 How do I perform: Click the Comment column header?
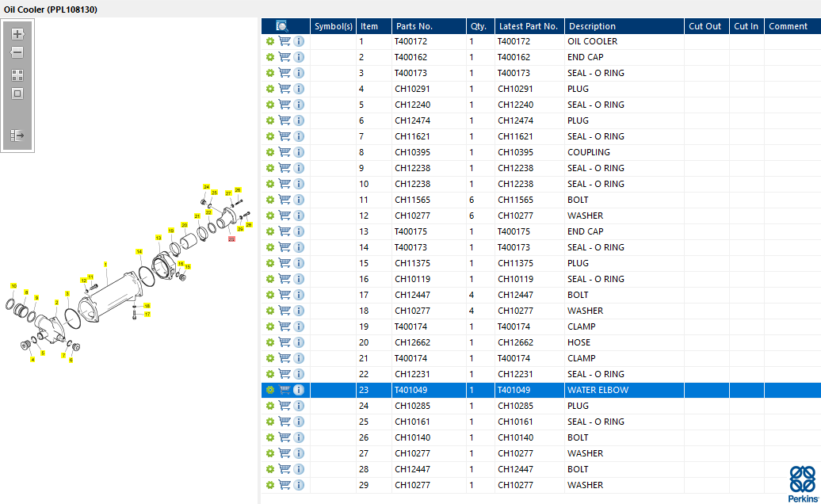pos(792,26)
